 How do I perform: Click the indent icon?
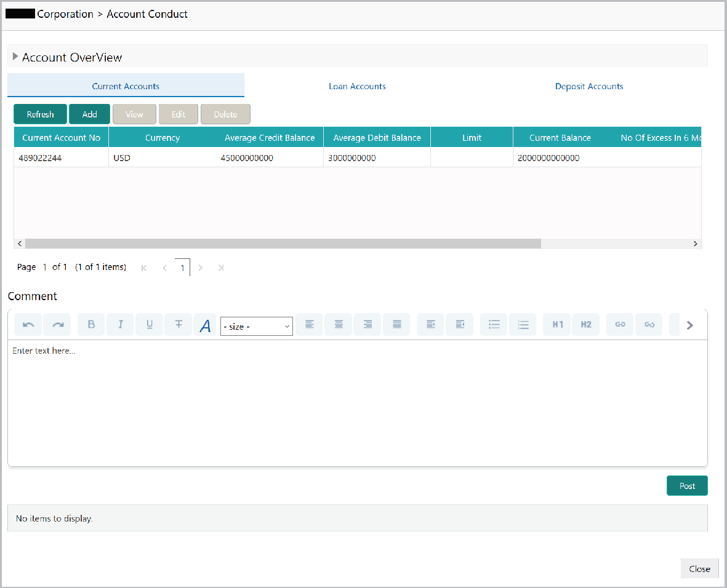point(431,324)
